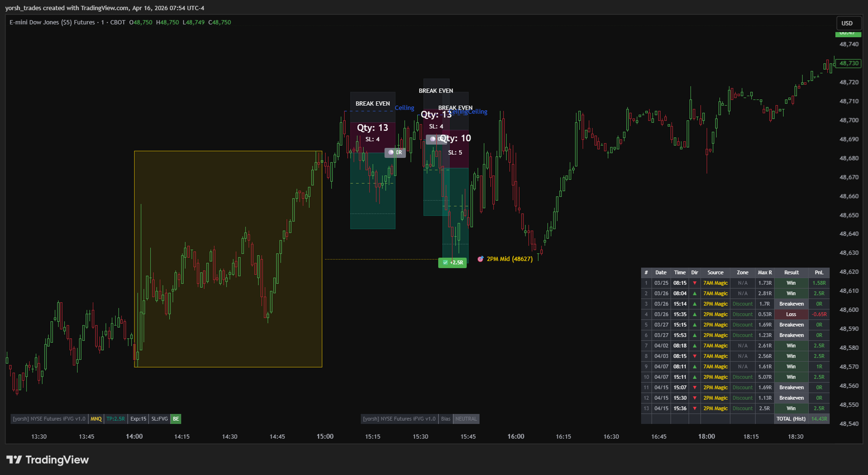Click the 1.58R PnL cell

[x=819, y=283]
